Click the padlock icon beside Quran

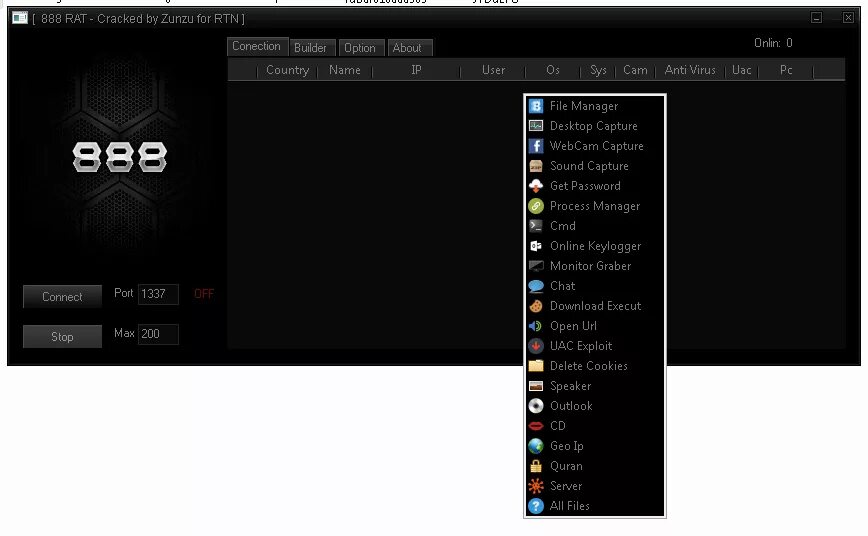[536, 466]
